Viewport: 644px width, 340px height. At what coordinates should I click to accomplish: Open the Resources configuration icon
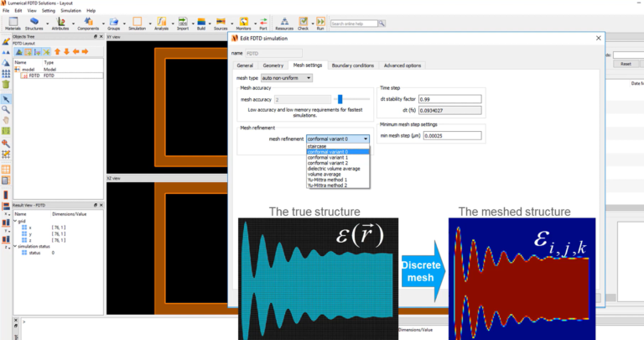tap(284, 24)
